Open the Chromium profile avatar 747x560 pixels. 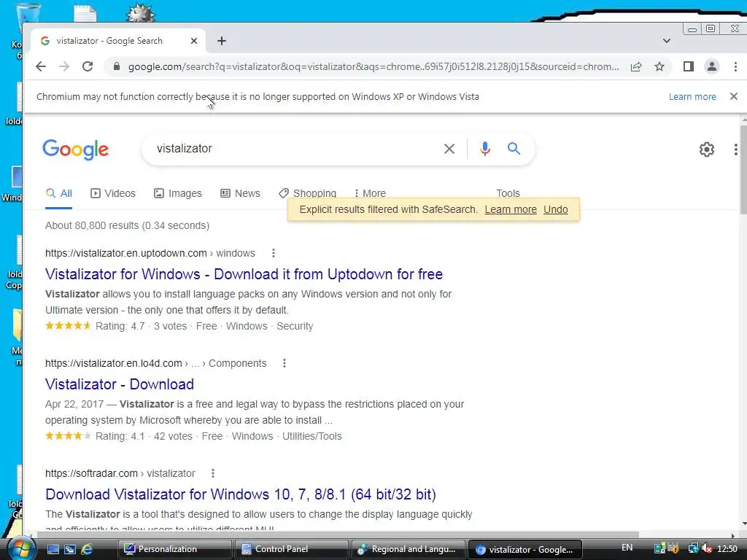tap(712, 66)
